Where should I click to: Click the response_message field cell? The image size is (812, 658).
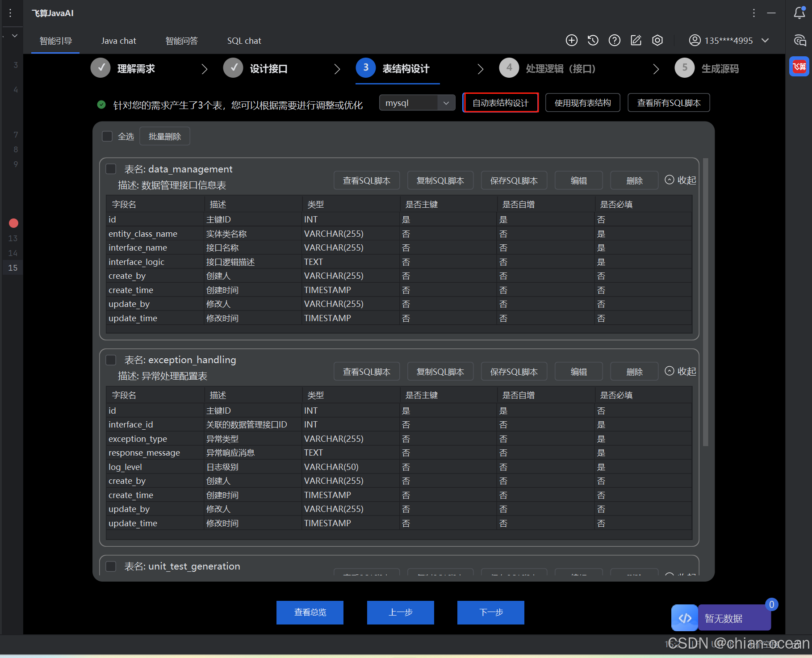(155, 453)
